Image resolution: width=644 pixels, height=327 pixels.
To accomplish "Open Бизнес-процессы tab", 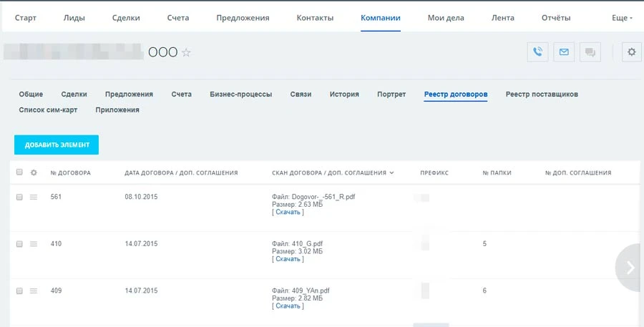I will coord(240,94).
